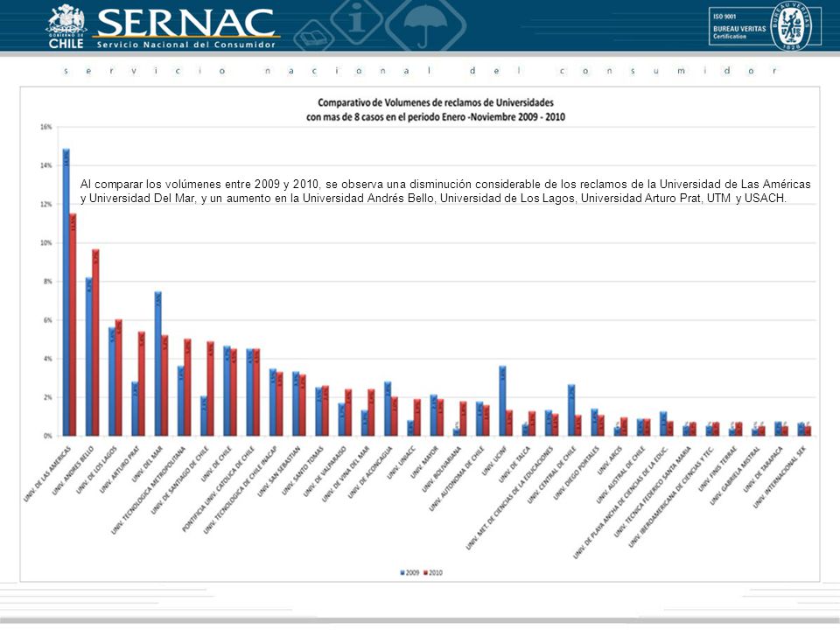Click the 4% y-axis label

[47, 359]
